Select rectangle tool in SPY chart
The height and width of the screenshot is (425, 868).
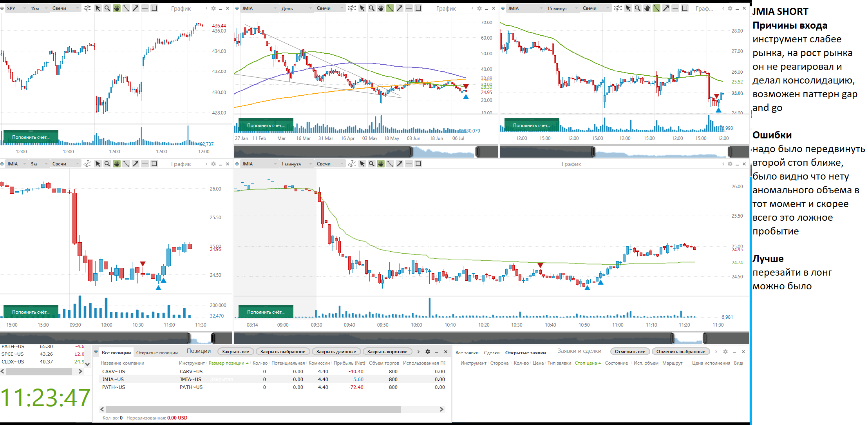(x=154, y=8)
